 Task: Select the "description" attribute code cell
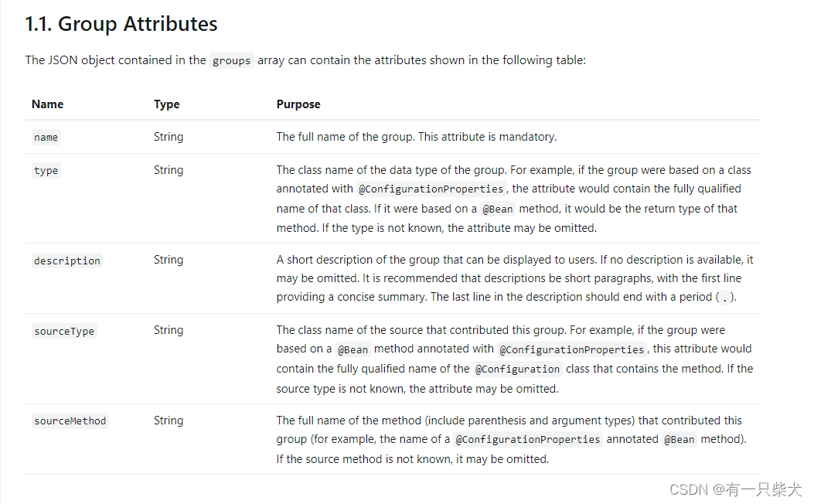click(x=66, y=261)
